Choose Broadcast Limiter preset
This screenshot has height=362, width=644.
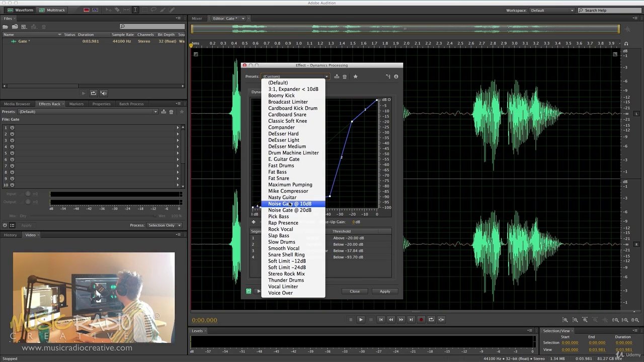[293, 102]
